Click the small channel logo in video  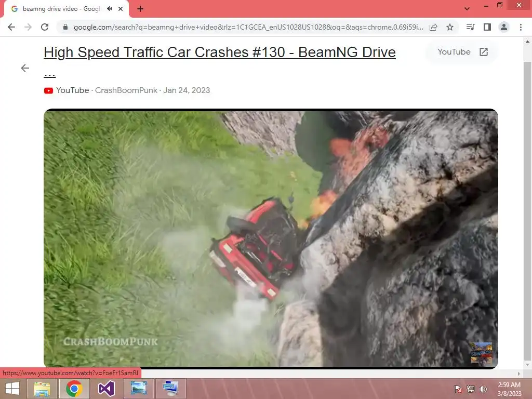point(482,353)
